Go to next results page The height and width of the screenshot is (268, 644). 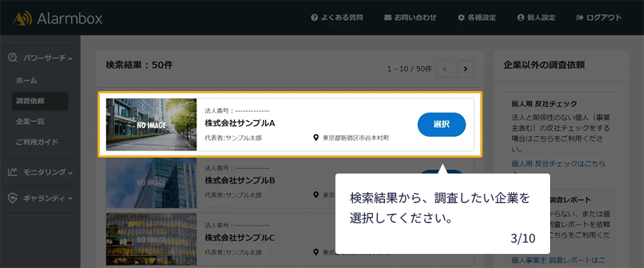[x=466, y=69]
